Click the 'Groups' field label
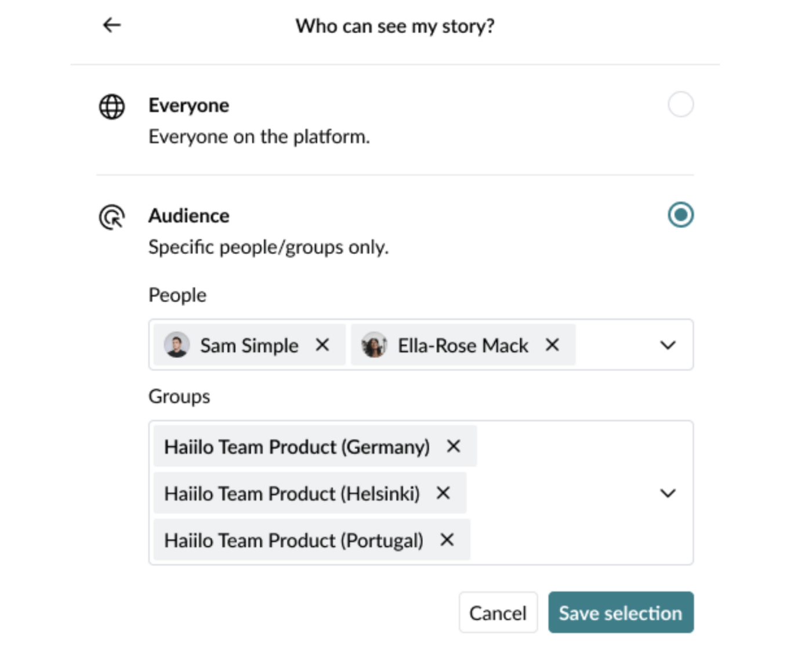This screenshot has width=812, height=652. click(179, 397)
